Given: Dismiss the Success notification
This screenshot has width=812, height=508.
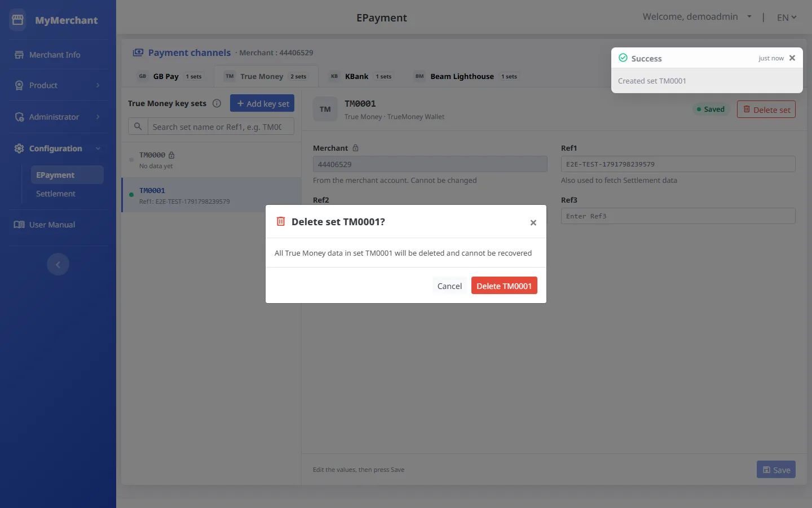Looking at the screenshot, I should [792, 58].
